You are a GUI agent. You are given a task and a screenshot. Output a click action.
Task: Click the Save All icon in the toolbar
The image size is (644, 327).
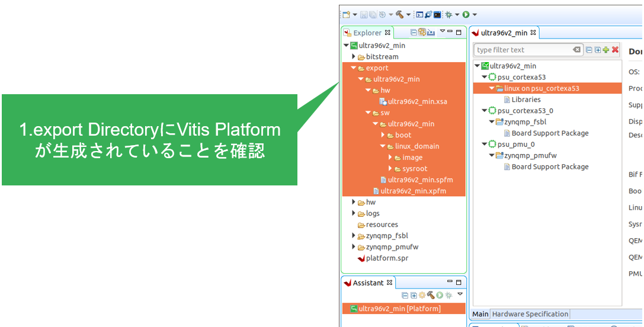(x=373, y=15)
